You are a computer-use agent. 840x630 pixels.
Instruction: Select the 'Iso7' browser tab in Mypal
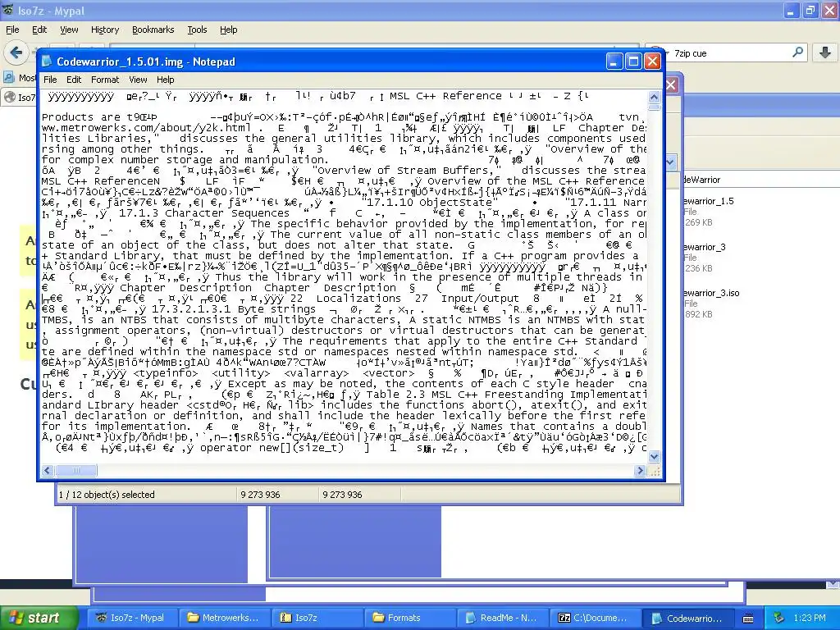coord(21,97)
